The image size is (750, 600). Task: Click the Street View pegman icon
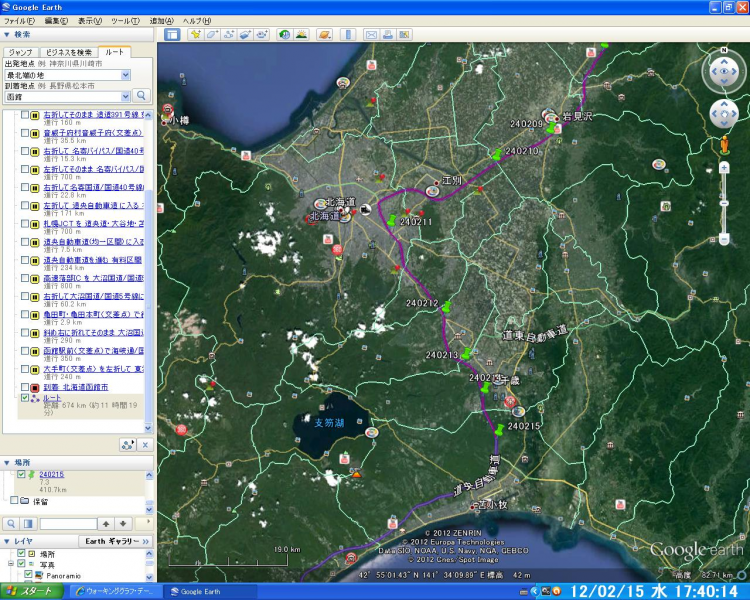coord(724,145)
